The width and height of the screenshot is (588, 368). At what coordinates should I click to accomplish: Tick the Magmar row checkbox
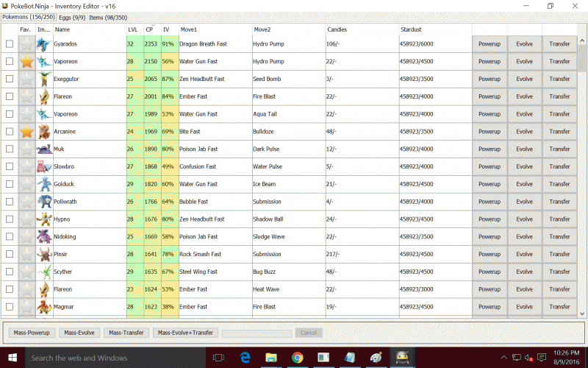click(10, 307)
